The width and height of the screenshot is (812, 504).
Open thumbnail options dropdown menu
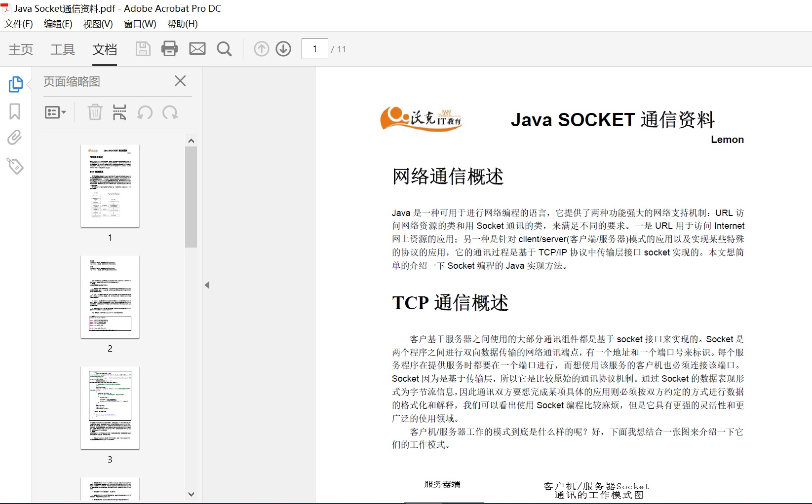(x=55, y=112)
